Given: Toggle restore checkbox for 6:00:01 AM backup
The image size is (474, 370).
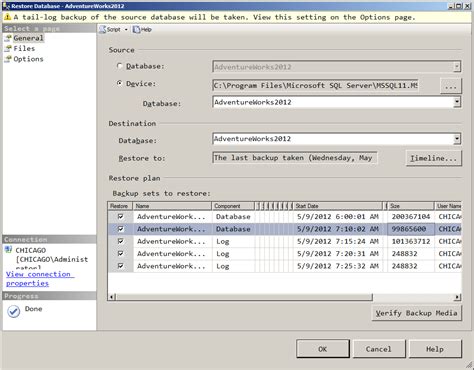Looking at the screenshot, I should pos(121,216).
